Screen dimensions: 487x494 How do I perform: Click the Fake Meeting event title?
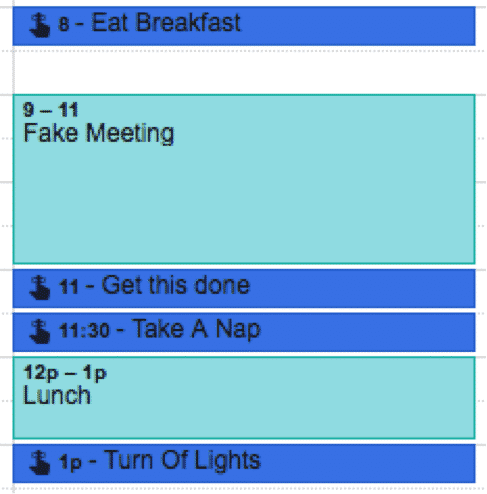pyautogui.click(x=99, y=134)
